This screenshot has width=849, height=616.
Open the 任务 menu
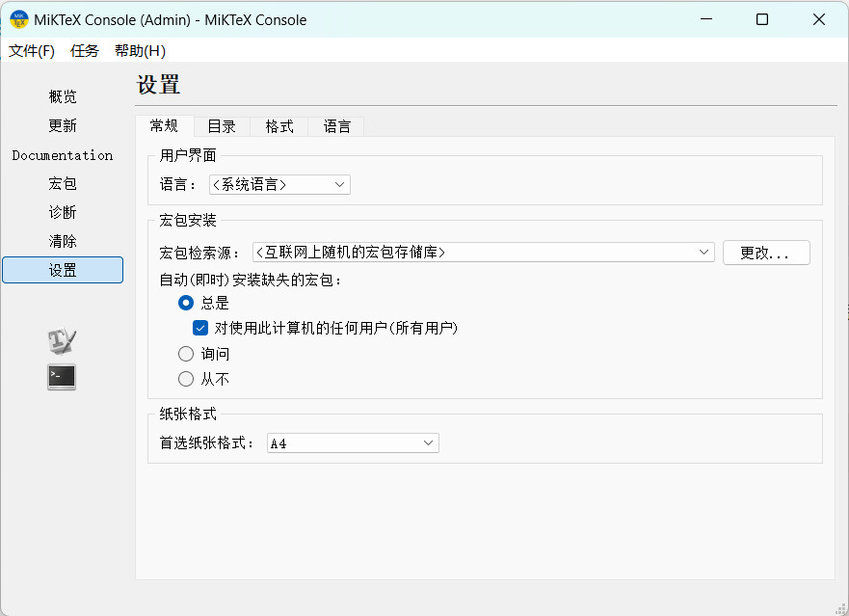tap(85, 51)
